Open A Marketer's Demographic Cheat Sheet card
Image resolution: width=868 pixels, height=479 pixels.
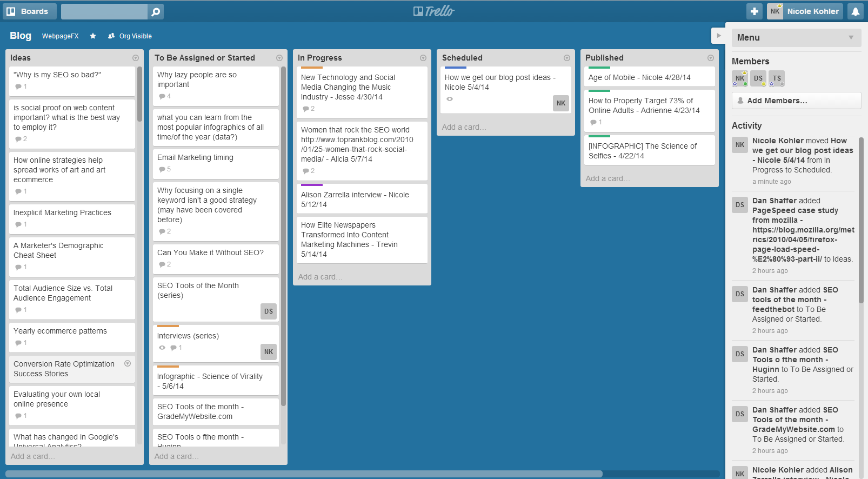coord(72,256)
